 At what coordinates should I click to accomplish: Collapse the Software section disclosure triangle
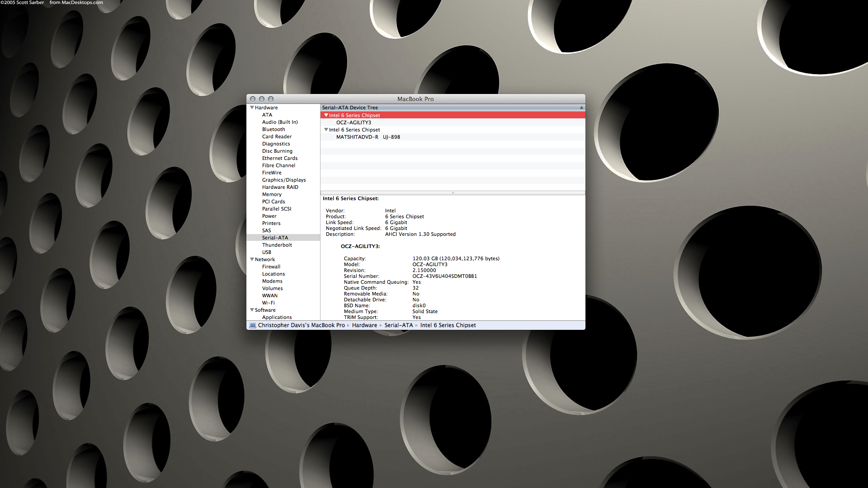[252, 310]
